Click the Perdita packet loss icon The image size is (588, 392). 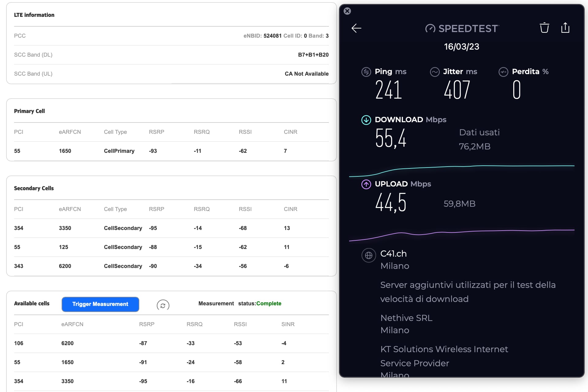coord(503,72)
